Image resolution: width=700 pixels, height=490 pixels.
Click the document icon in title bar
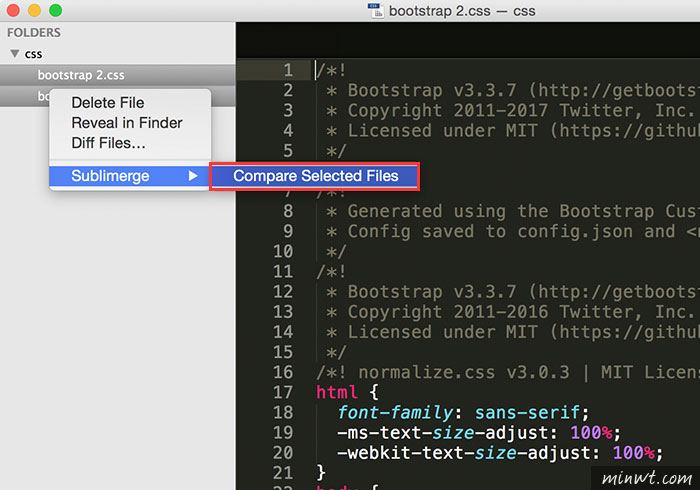375,10
